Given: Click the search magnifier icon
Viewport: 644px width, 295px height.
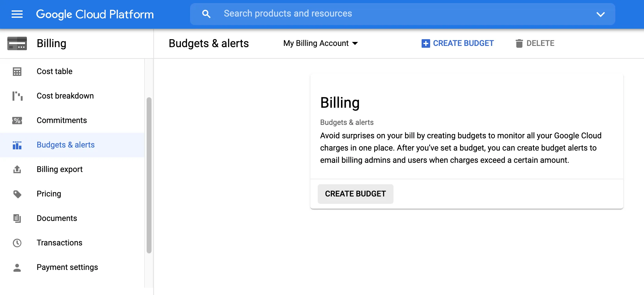Looking at the screenshot, I should [x=206, y=14].
